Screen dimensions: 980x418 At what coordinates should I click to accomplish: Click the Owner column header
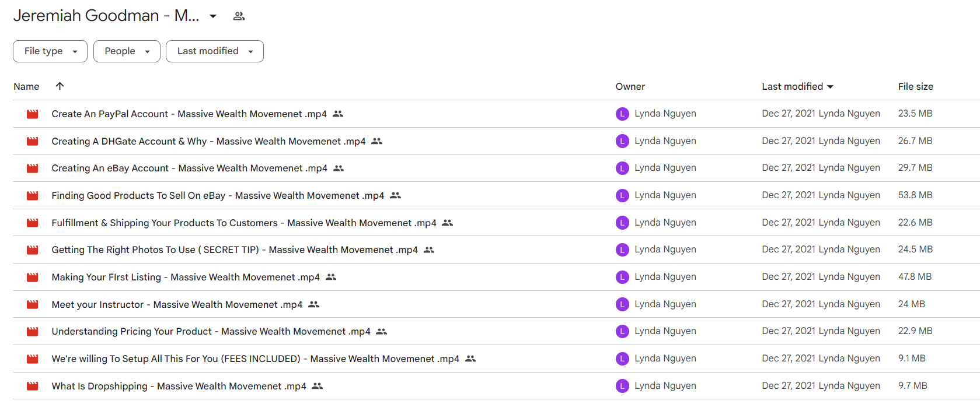click(x=630, y=86)
